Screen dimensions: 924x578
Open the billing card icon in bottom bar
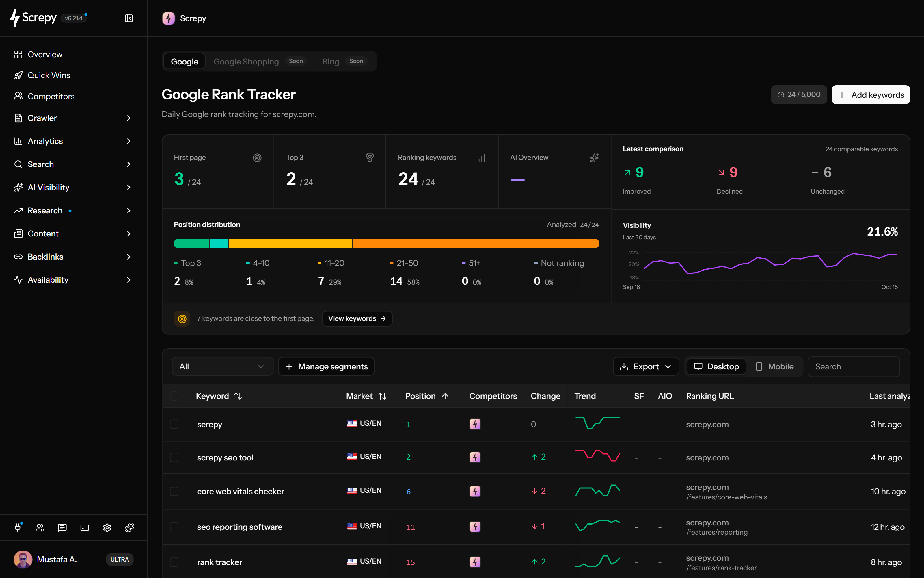(85, 527)
